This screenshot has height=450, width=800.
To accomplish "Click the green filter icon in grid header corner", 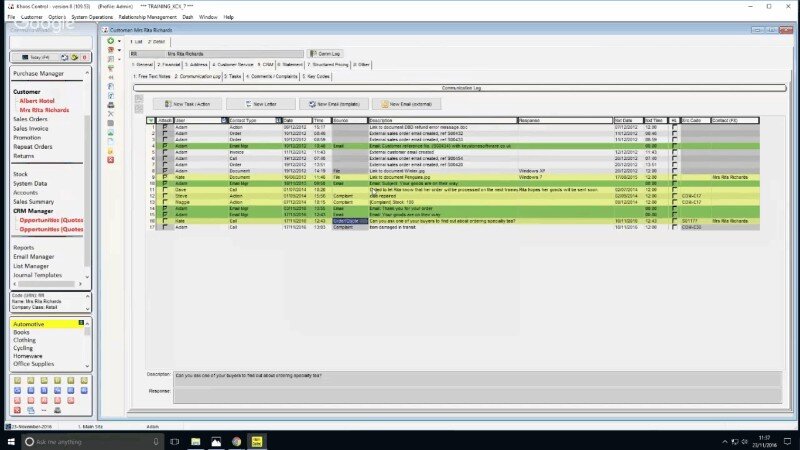I will [152, 120].
